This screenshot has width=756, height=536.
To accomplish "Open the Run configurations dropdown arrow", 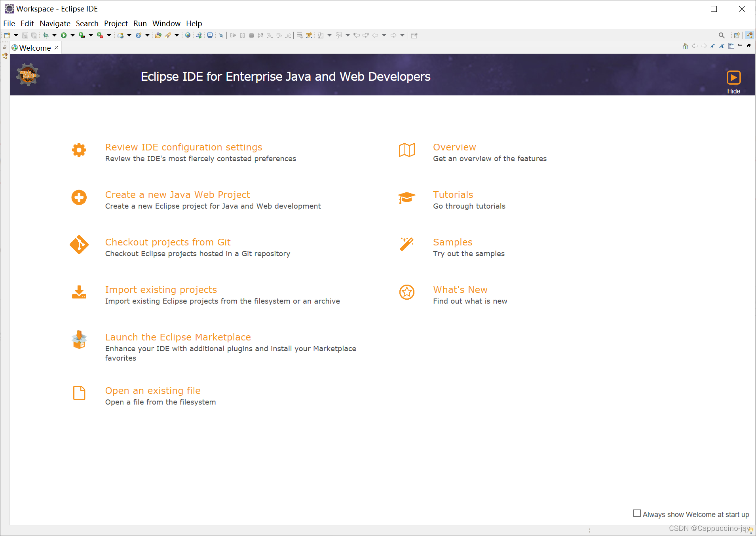I will click(x=72, y=35).
